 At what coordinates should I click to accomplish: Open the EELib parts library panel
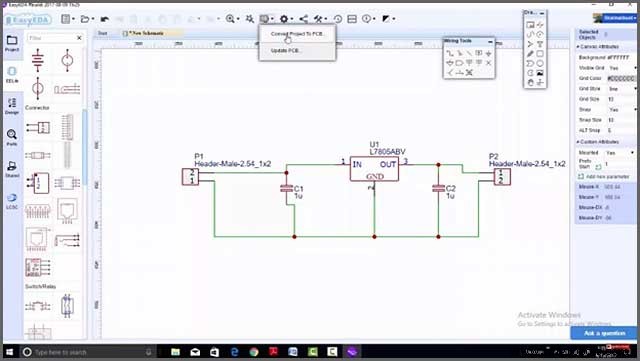[12, 75]
